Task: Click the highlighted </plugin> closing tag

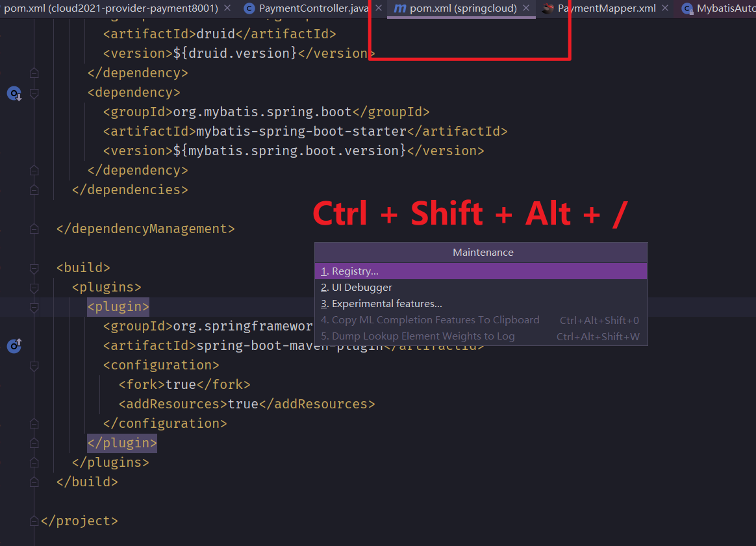Action: [x=122, y=443]
